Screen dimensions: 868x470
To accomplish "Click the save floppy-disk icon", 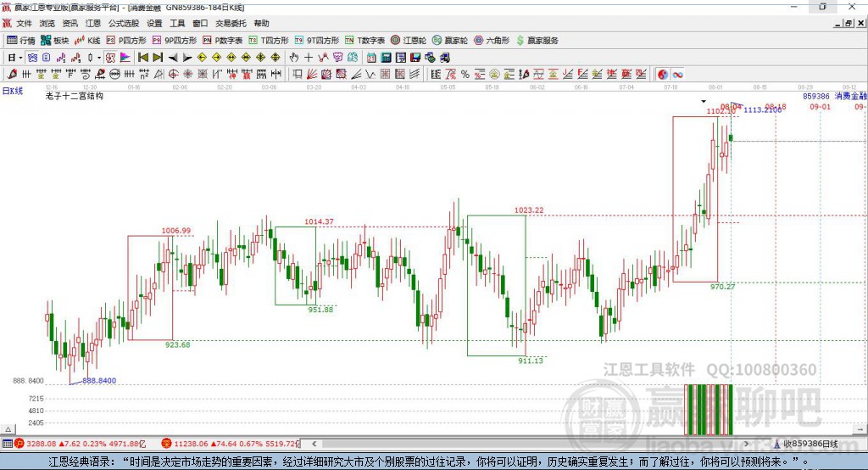I will pyautogui.click(x=415, y=58).
